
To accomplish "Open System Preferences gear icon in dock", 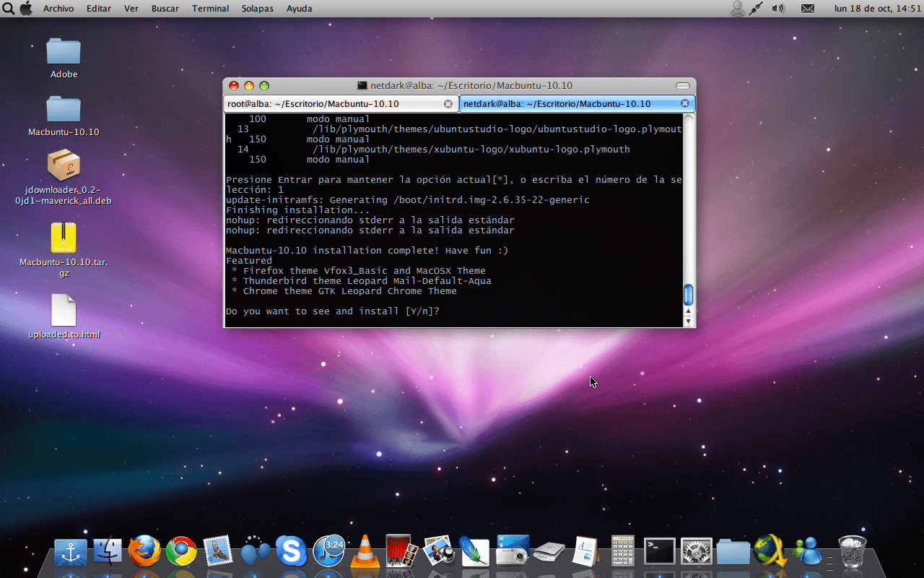I will click(697, 552).
